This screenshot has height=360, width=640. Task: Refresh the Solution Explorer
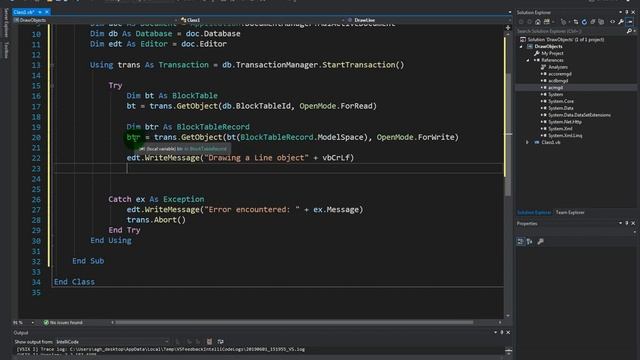(584, 22)
